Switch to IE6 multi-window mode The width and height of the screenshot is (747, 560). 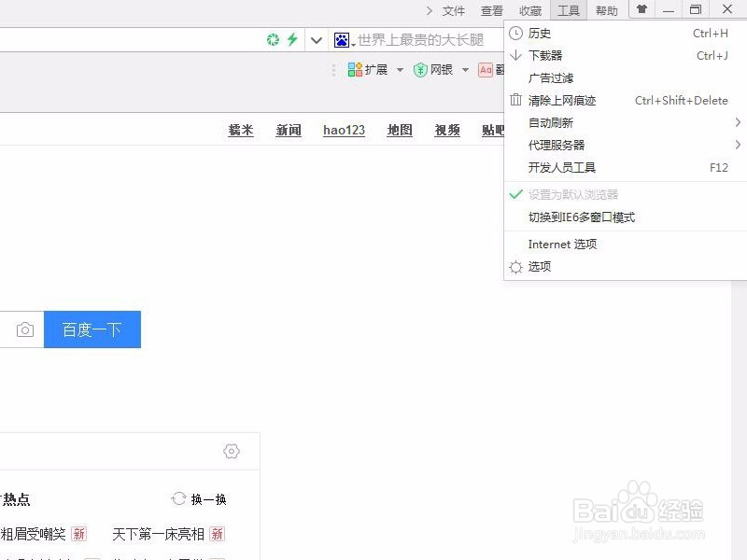click(x=581, y=217)
